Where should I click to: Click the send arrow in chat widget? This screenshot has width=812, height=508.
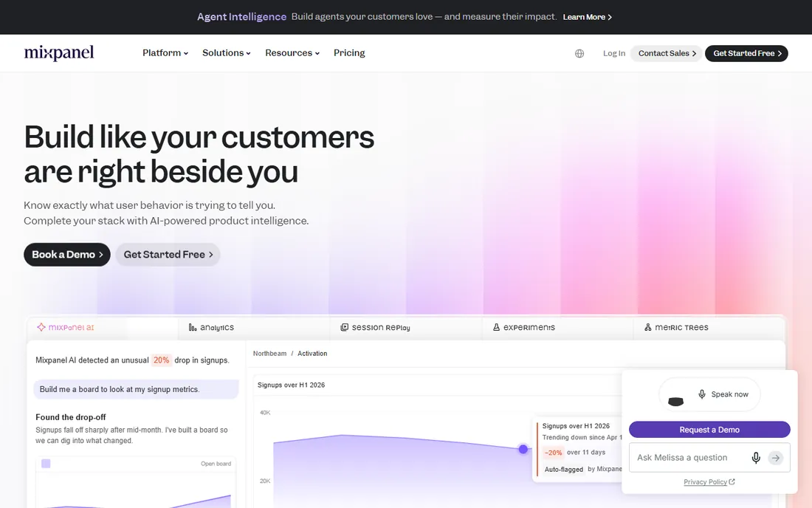point(776,458)
